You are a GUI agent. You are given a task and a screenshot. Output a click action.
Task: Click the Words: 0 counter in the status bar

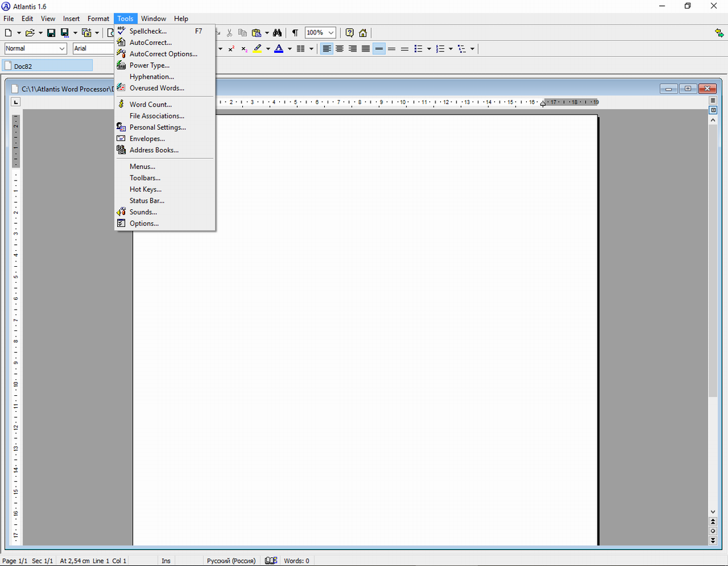pos(296,561)
